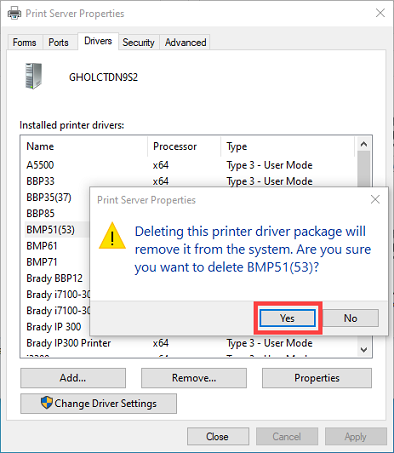Open the Forms tab
Viewport: 394px width, 453px height.
click(24, 42)
